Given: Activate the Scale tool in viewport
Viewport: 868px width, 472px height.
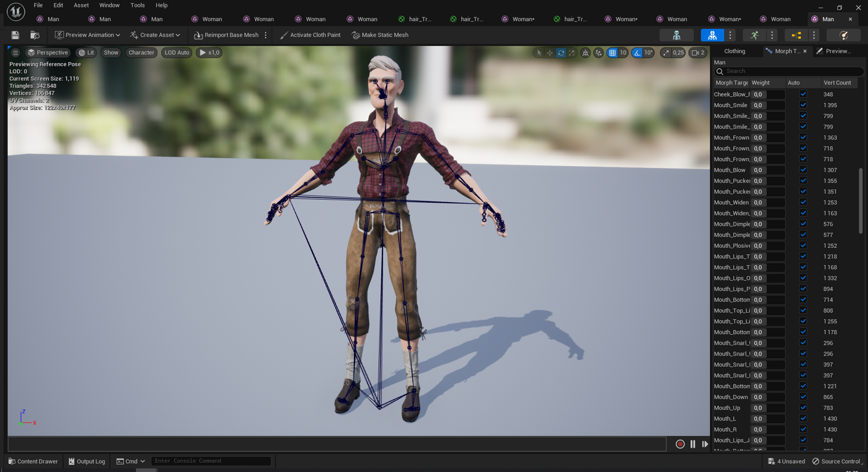Looking at the screenshot, I should click(x=572, y=53).
